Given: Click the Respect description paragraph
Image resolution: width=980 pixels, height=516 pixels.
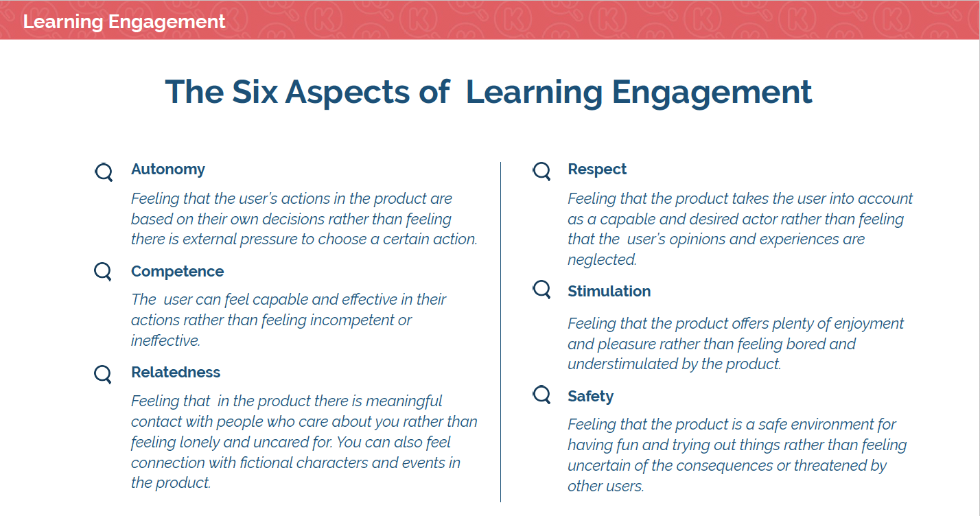Looking at the screenshot, I should pos(740,229).
